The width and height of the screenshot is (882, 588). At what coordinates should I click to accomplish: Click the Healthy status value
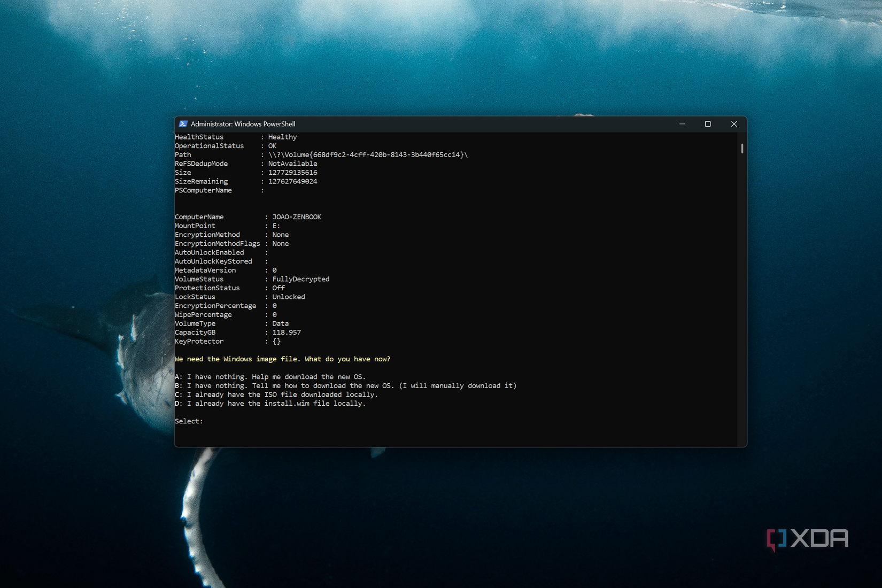tap(282, 137)
